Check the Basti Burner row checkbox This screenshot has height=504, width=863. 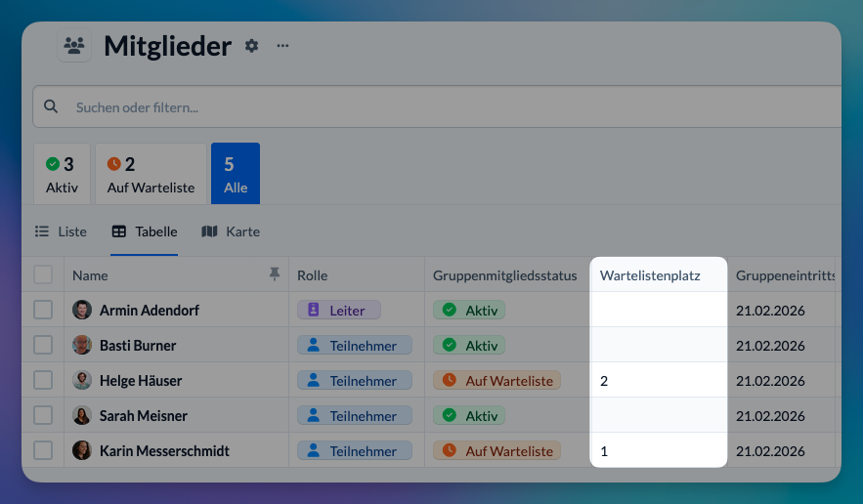(43, 345)
